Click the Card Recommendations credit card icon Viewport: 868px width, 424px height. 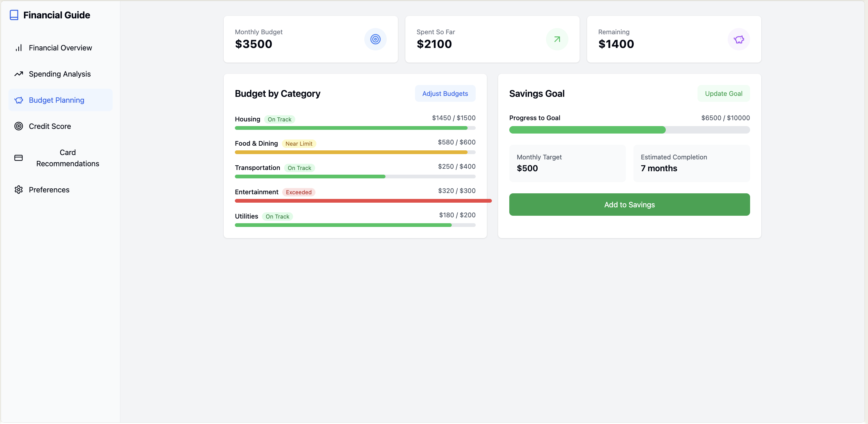tap(19, 158)
